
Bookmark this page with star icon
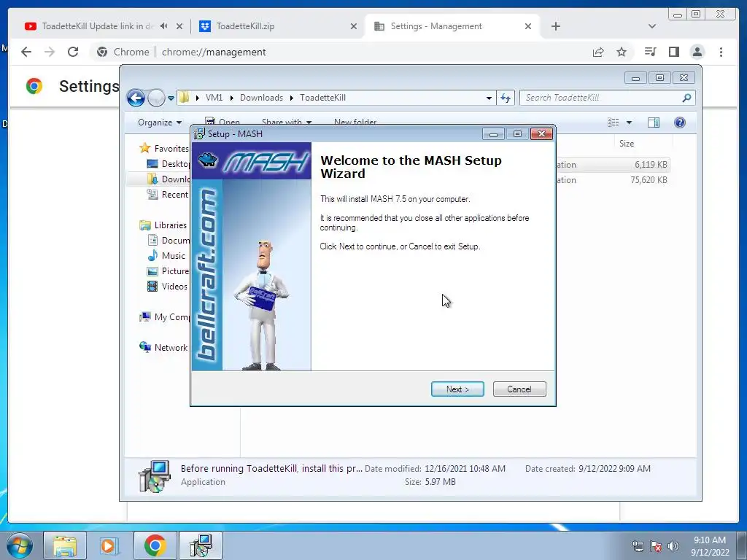pos(622,52)
